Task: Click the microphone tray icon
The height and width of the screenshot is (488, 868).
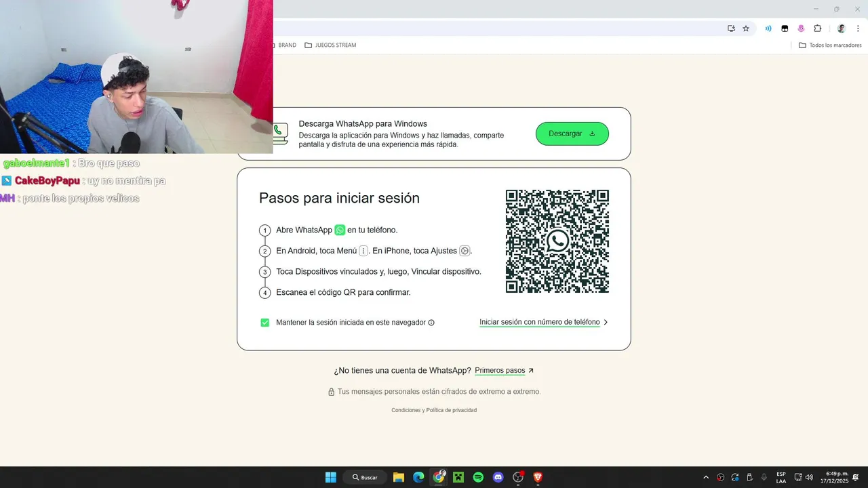Action: pyautogui.click(x=764, y=477)
